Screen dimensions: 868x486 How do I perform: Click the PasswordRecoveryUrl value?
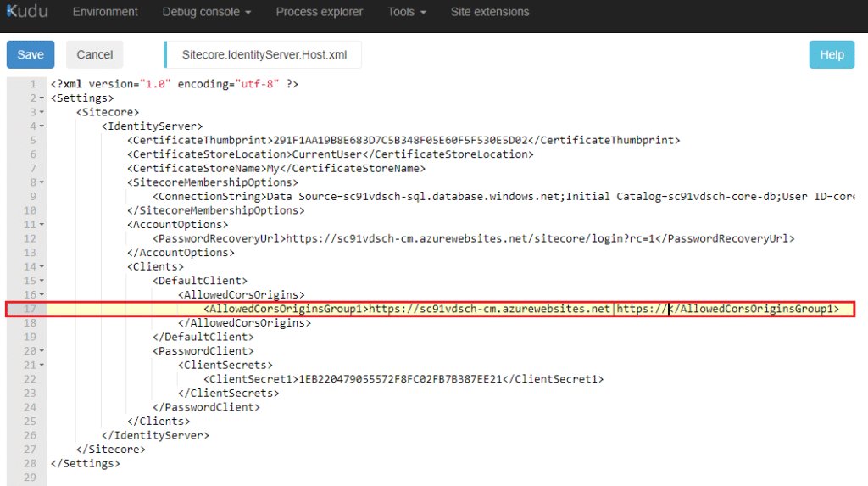tap(470, 239)
